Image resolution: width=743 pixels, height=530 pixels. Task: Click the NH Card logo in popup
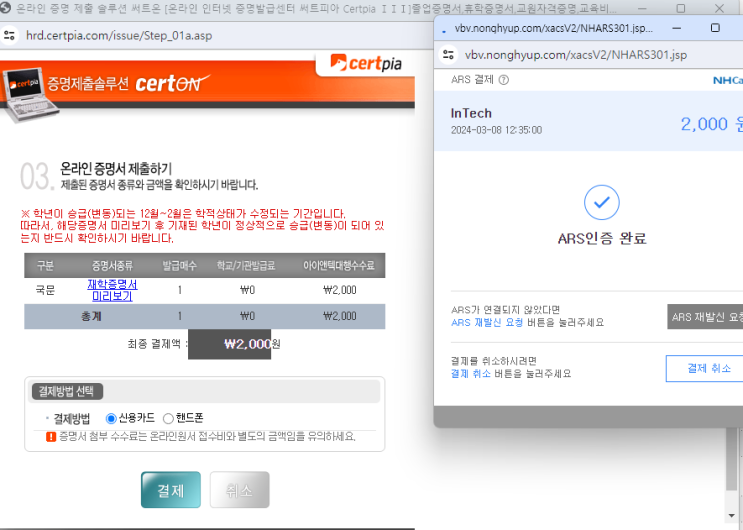[x=728, y=80]
